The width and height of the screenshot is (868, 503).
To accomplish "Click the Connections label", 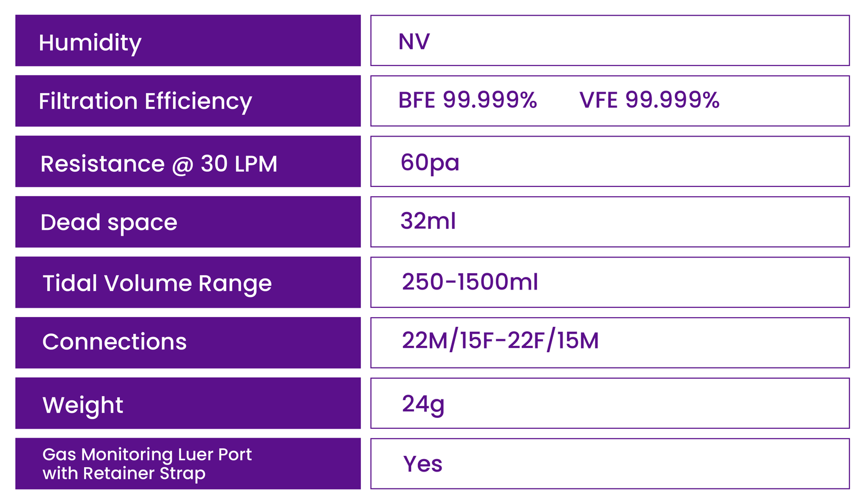I will pos(114,342).
